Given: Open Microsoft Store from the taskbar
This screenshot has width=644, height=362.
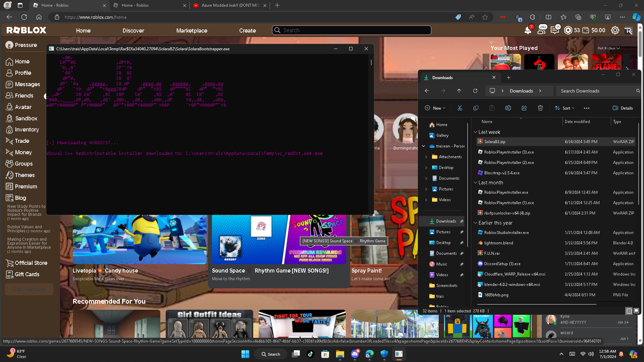Looking at the screenshot, I should point(325,354).
